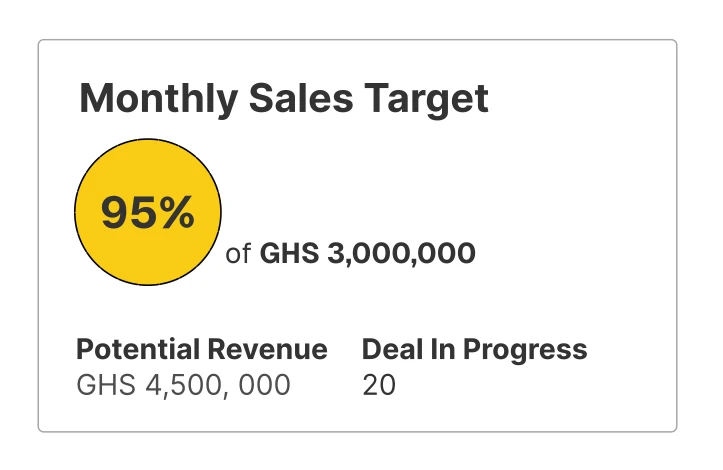Click the Potential Revenue label

pos(201,350)
